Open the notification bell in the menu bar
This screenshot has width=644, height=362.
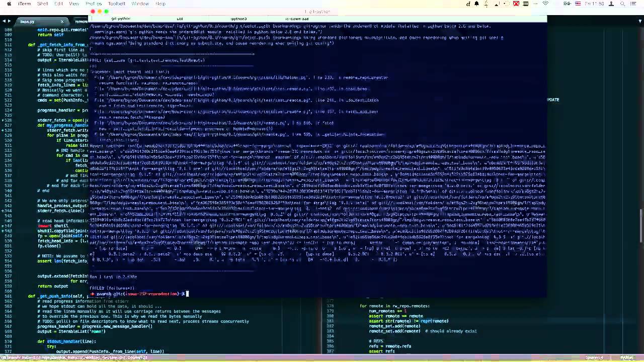click(x=477, y=4)
